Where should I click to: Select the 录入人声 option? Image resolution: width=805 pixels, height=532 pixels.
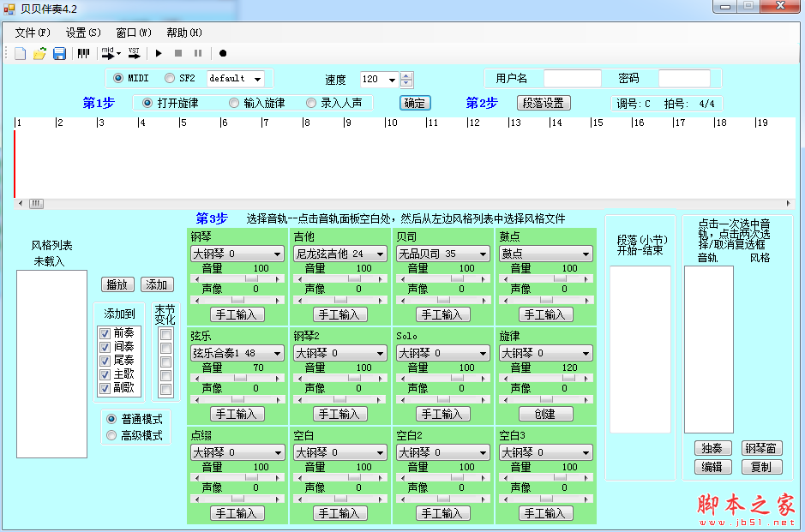(311, 102)
